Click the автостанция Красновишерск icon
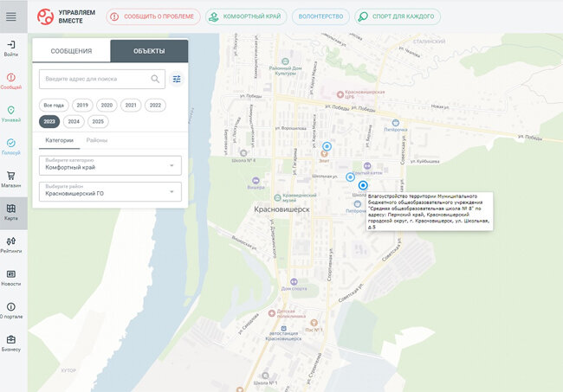Viewport: 563px width, 392px height. (283, 328)
